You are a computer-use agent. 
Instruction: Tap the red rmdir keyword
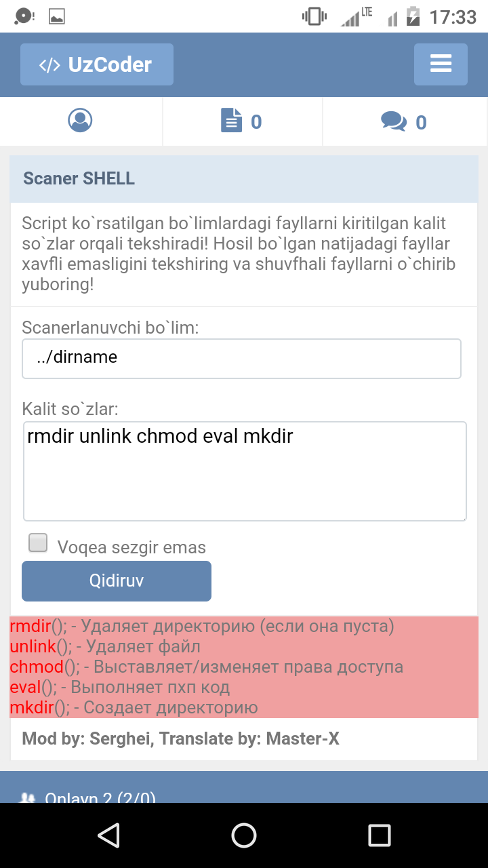click(x=30, y=626)
